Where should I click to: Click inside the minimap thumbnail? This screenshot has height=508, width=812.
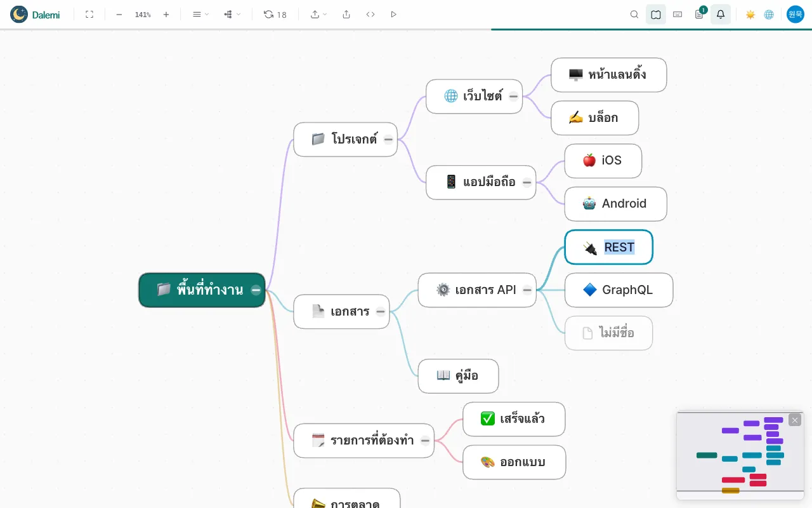coord(740,455)
